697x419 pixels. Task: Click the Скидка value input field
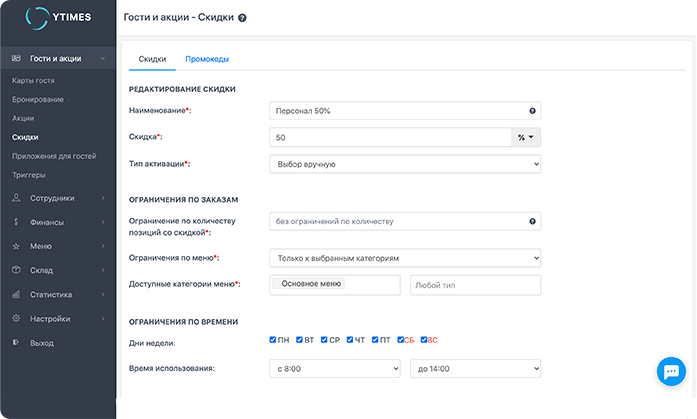coord(389,137)
